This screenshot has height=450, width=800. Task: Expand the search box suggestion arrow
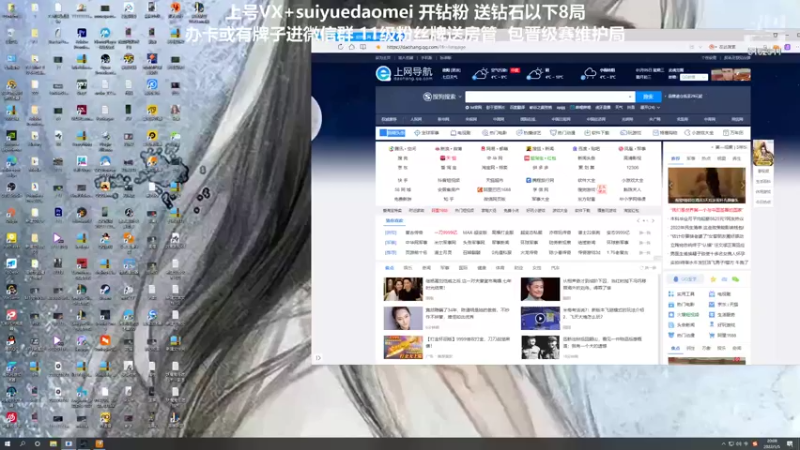(x=631, y=96)
